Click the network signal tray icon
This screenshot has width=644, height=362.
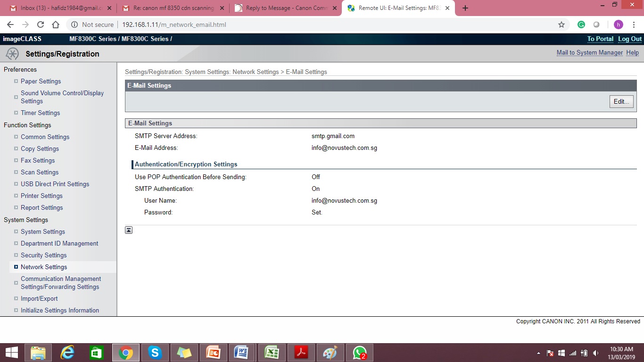coord(573,353)
